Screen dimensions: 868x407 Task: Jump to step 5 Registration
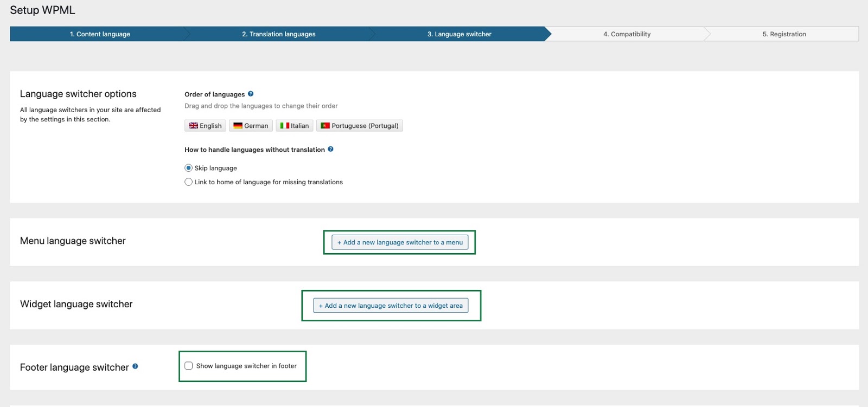tap(784, 34)
